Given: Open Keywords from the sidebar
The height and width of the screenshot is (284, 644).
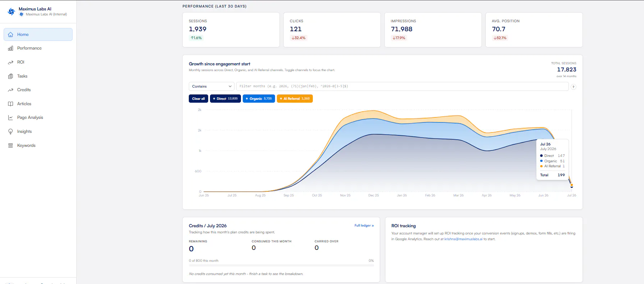Looking at the screenshot, I should [38, 145].
